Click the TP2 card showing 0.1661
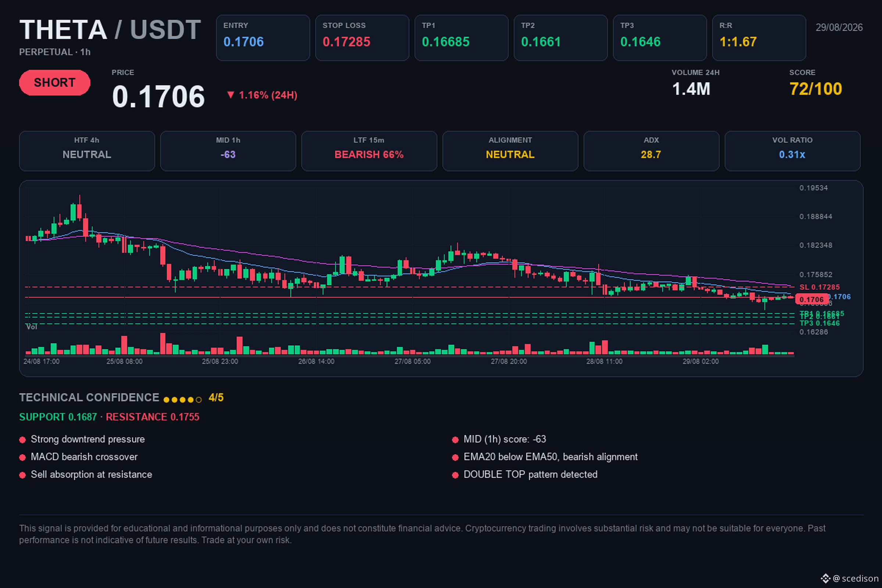The image size is (882, 588). point(561,38)
